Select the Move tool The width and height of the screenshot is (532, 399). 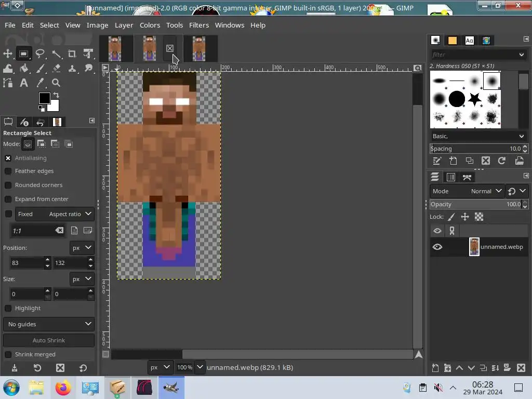click(x=8, y=54)
